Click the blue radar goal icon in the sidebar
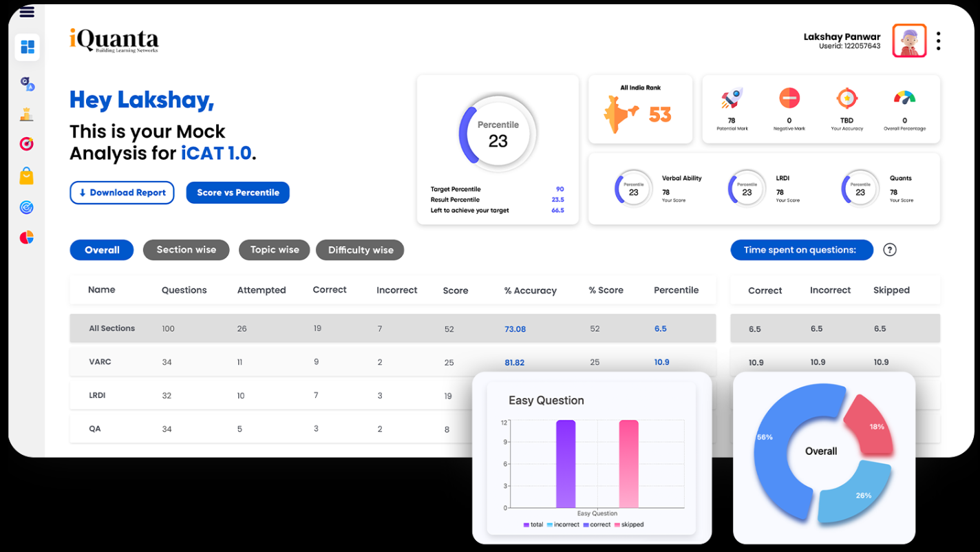Screen dimensions: 980x552 tap(27, 207)
